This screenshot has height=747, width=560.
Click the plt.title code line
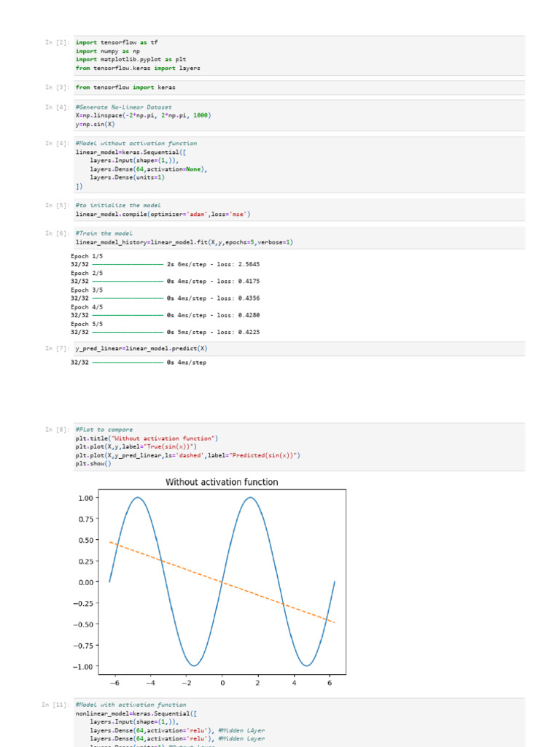point(147,438)
